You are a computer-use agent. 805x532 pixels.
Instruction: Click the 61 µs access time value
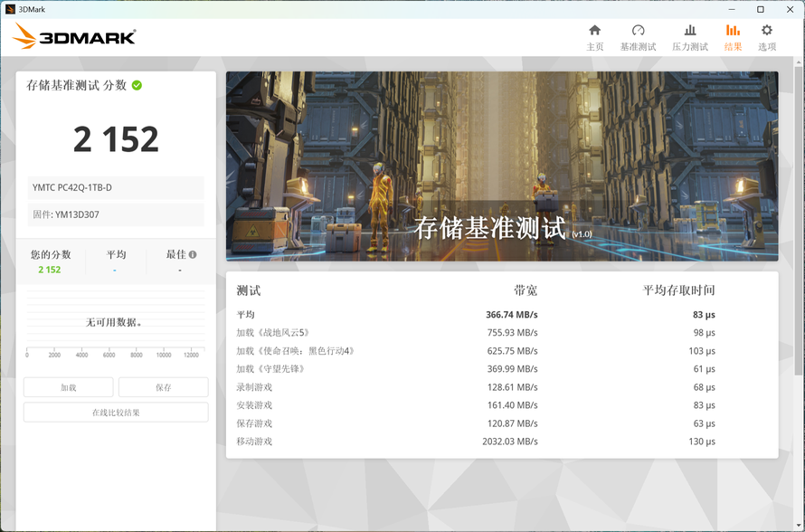705,369
